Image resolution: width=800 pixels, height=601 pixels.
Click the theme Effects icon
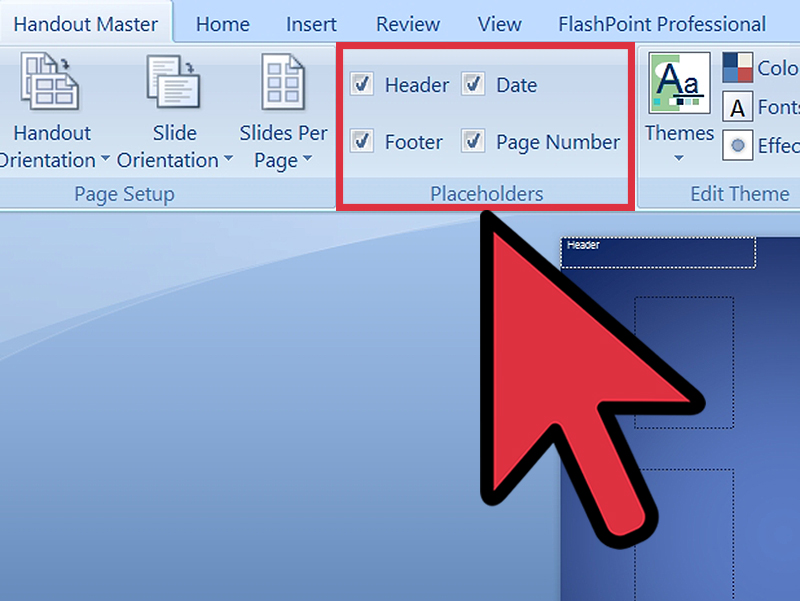(737, 145)
